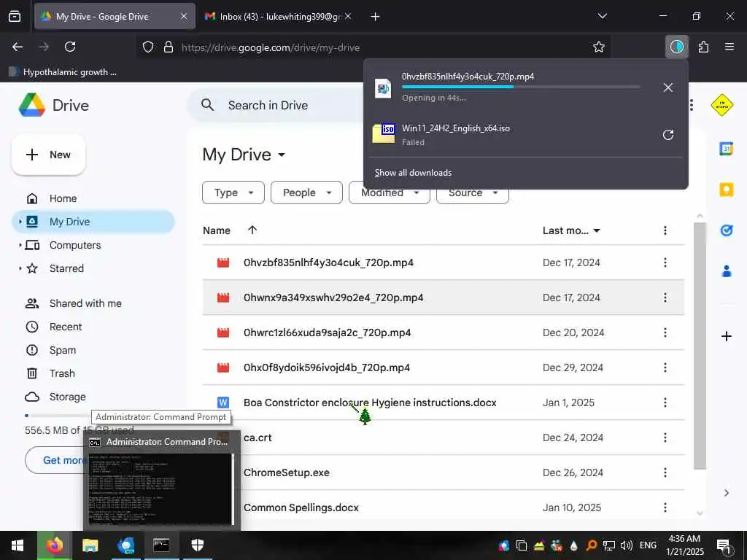Open the file list header more options
747x560 pixels.
[x=665, y=230]
